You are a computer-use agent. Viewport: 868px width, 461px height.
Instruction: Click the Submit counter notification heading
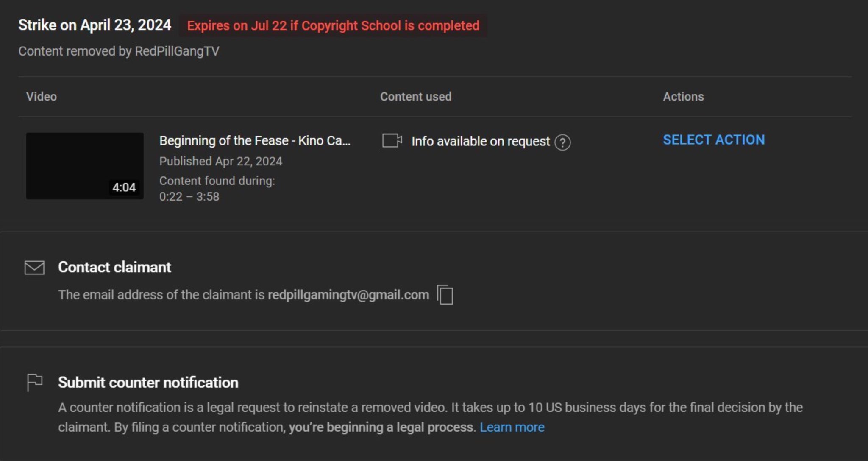point(148,383)
